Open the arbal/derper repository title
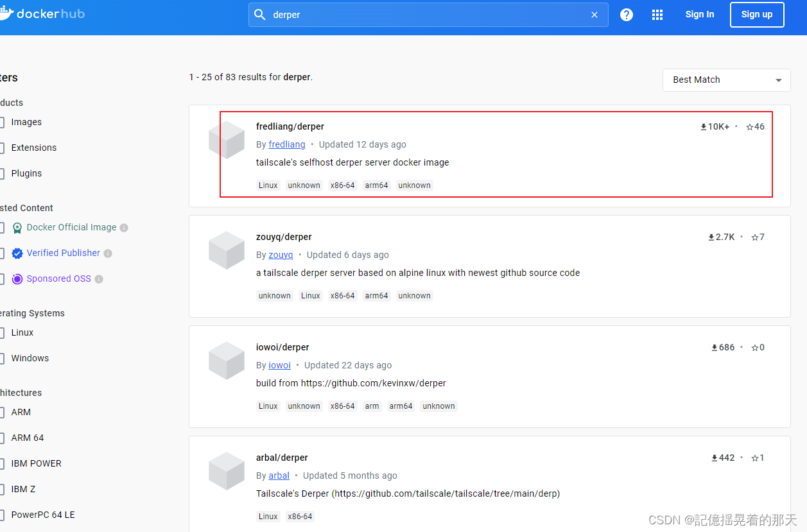Screen dimensions: 807x532 click(282, 458)
